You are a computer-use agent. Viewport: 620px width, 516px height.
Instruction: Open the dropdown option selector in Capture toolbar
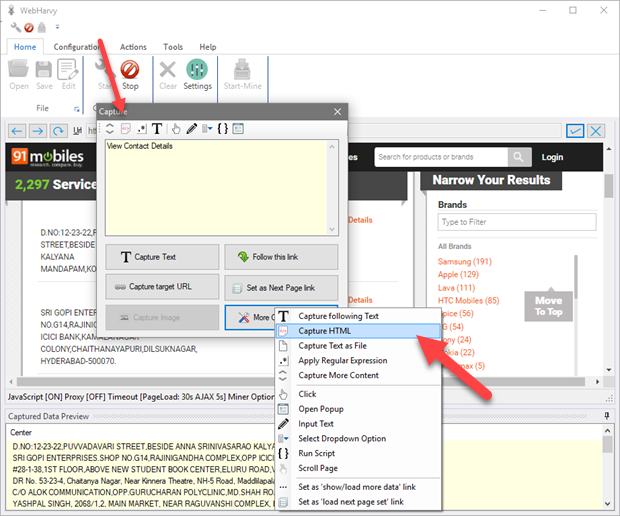[207, 129]
